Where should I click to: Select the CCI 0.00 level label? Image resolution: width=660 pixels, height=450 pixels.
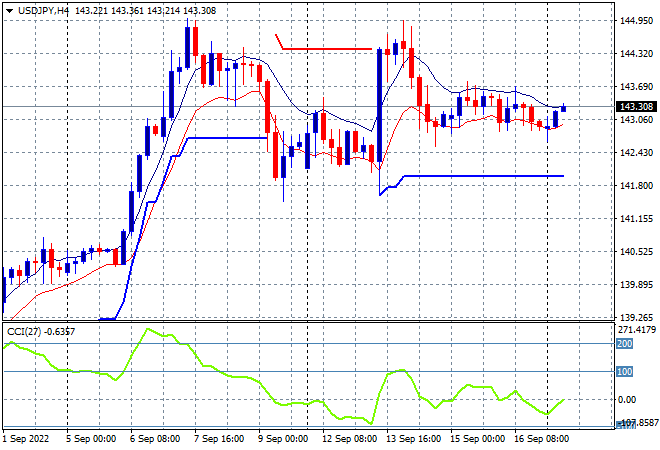pos(627,399)
